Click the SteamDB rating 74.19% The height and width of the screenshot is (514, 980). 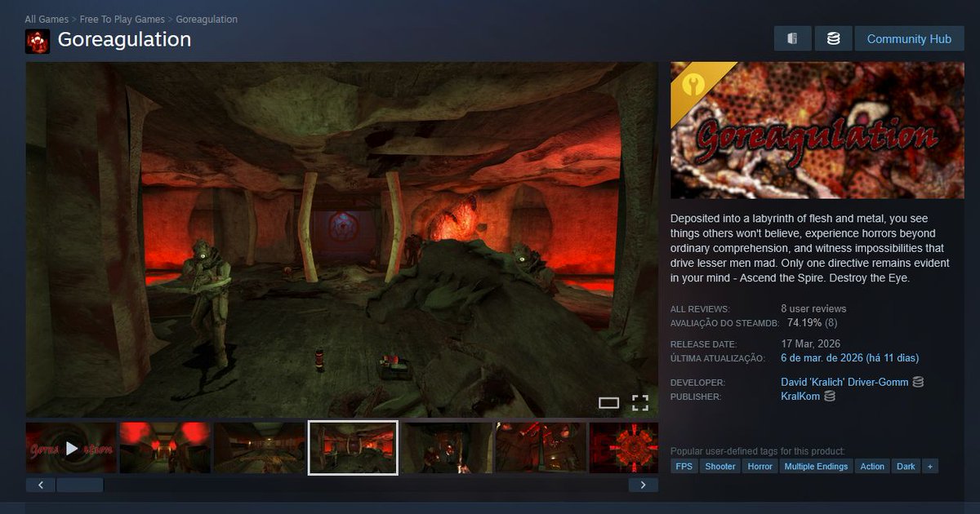coord(804,322)
